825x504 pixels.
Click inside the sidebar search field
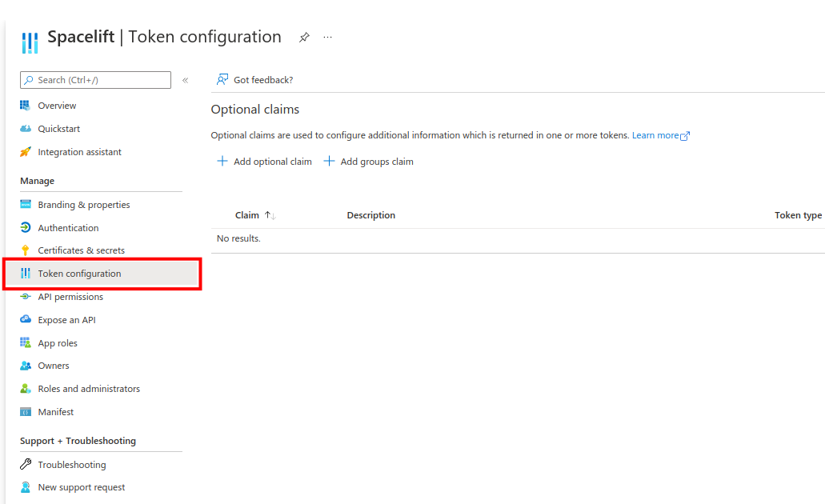pos(95,80)
